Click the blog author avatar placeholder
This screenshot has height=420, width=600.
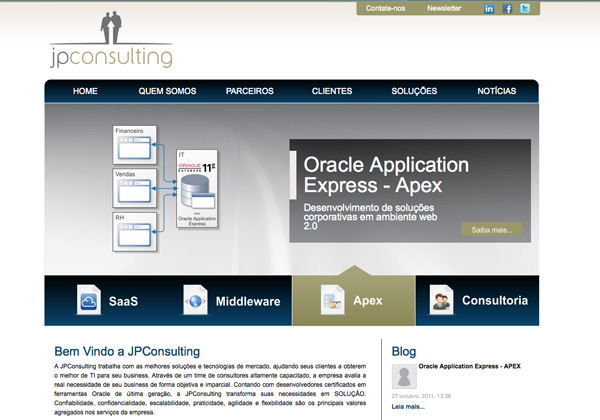(x=404, y=376)
